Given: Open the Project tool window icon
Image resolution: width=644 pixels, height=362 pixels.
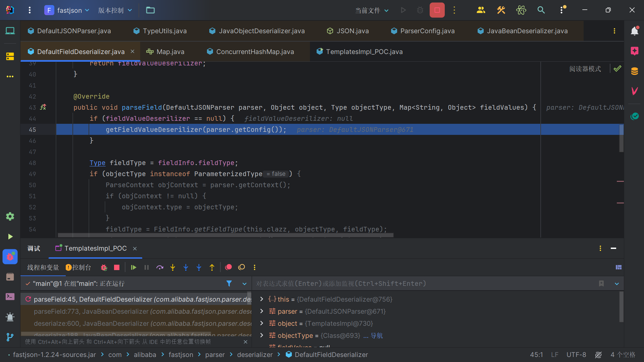Looking at the screenshot, I should pyautogui.click(x=10, y=31).
